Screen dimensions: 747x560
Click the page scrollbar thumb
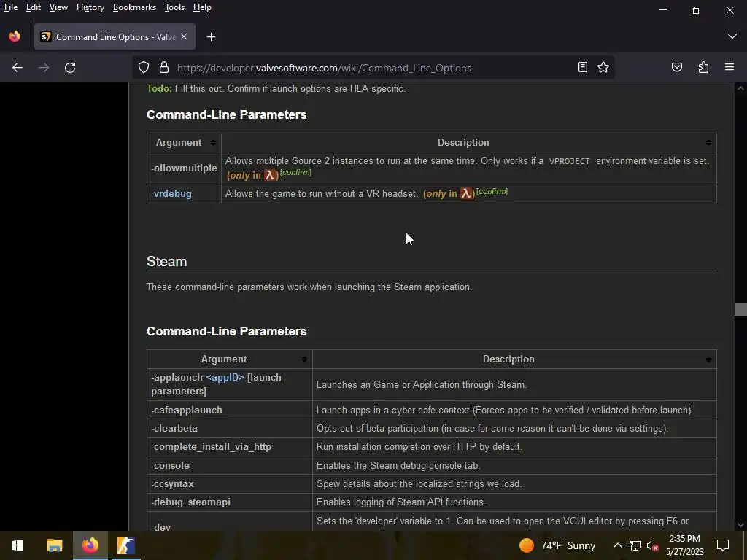[x=740, y=309]
